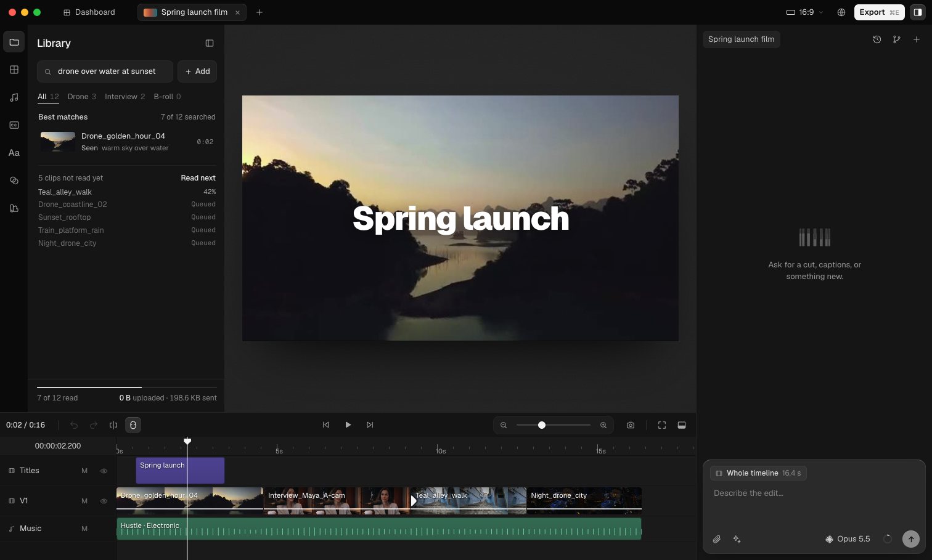Screen dimensions: 932x560
Task: Open the text Aa sidebar icon
Action: tap(14, 153)
